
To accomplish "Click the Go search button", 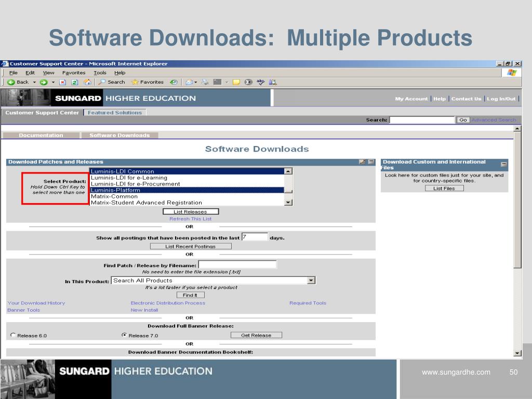I will 463,120.
